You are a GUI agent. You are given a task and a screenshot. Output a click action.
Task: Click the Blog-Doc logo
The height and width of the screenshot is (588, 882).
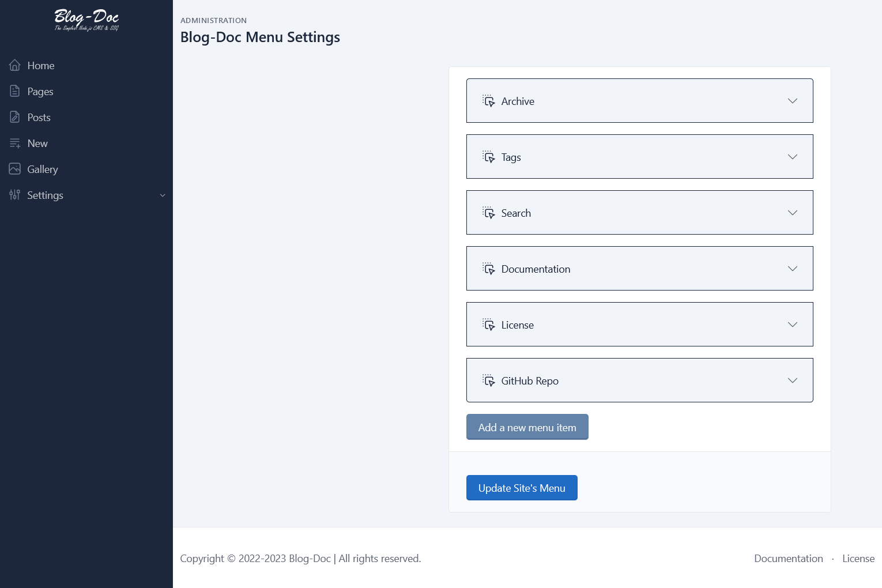(86, 20)
